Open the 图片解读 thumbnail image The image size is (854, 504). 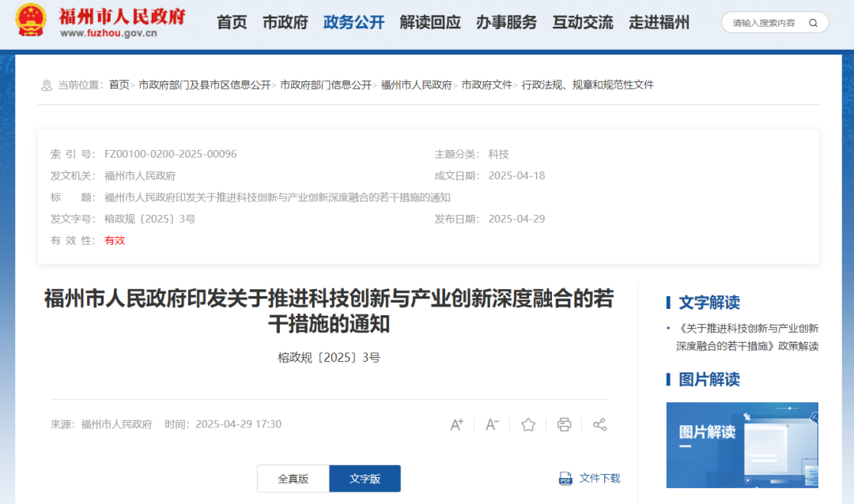(x=742, y=445)
